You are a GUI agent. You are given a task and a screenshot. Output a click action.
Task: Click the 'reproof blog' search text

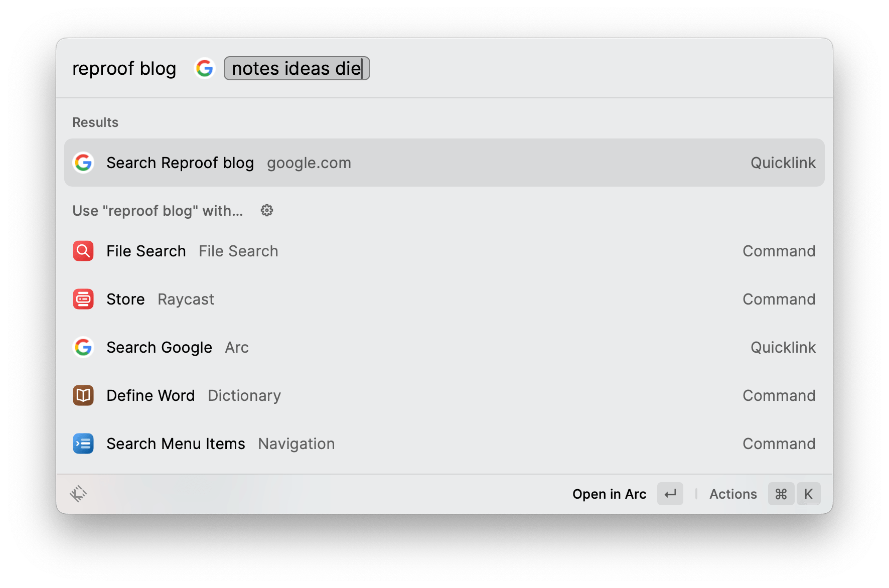pyautogui.click(x=124, y=68)
